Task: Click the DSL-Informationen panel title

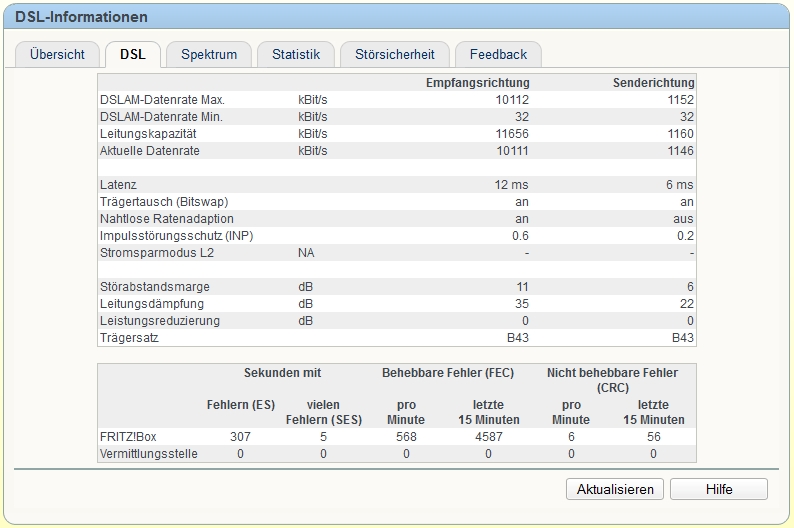Action: click(81, 17)
